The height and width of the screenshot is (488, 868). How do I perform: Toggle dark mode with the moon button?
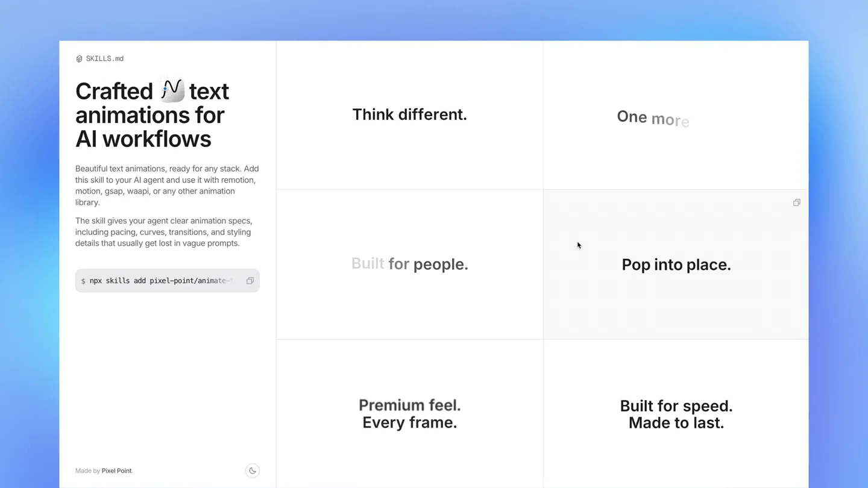253,471
